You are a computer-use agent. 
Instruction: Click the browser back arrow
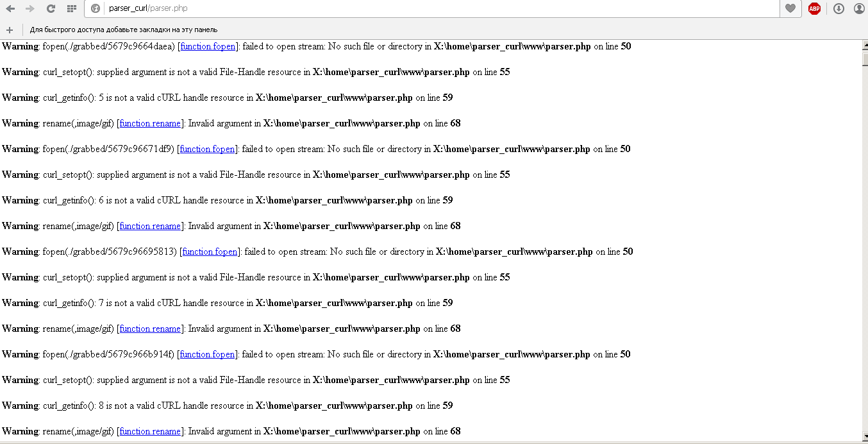coord(10,8)
